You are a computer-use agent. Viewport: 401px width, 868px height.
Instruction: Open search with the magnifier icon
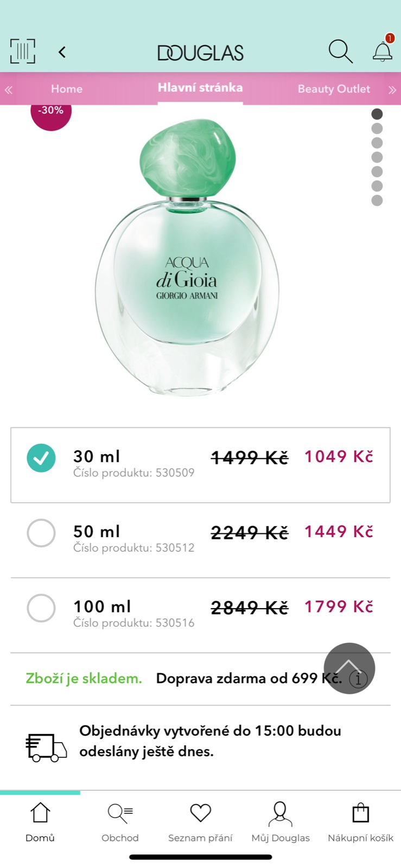(340, 52)
